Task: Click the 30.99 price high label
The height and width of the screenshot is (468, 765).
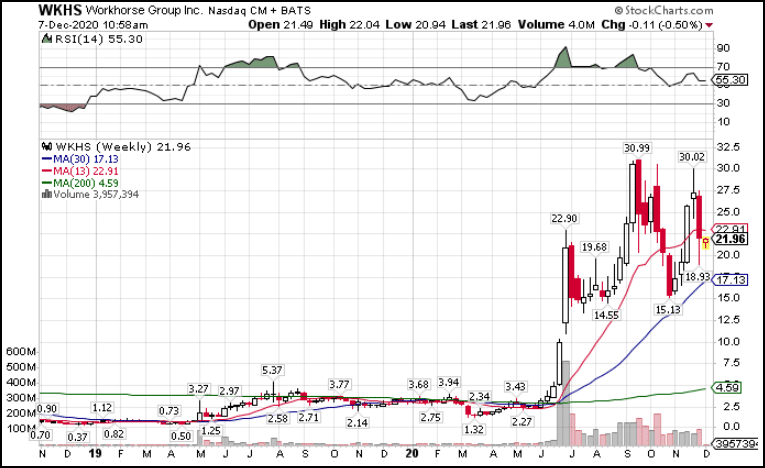Action: pyautogui.click(x=637, y=148)
